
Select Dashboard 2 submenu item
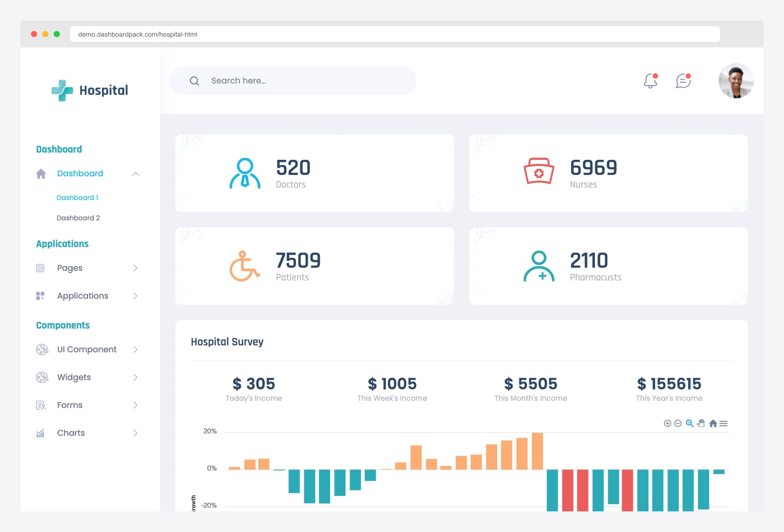pyautogui.click(x=78, y=218)
